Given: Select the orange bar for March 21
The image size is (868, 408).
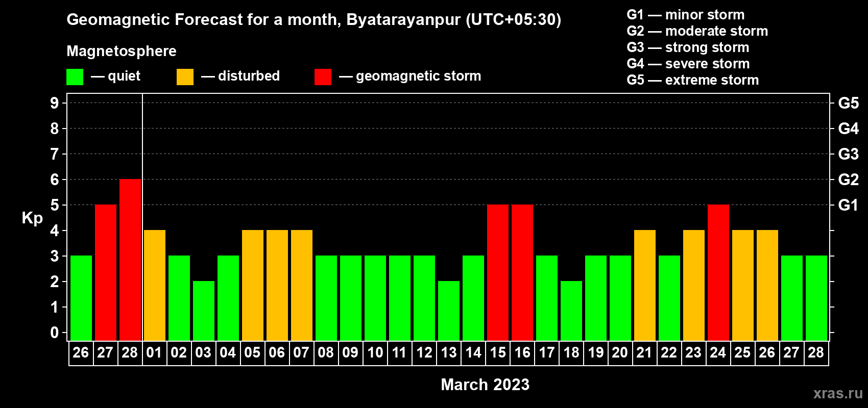Looking at the screenshot, I should pyautogui.click(x=645, y=285).
